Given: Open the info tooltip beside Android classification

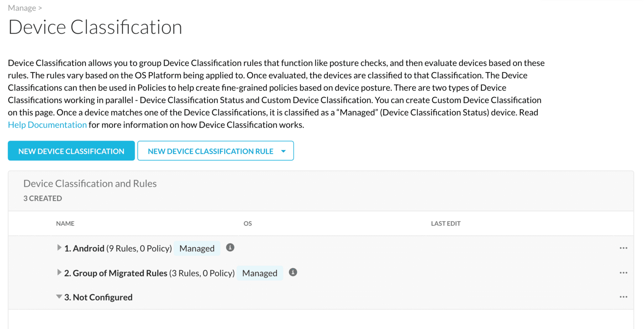Looking at the screenshot, I should point(230,248).
